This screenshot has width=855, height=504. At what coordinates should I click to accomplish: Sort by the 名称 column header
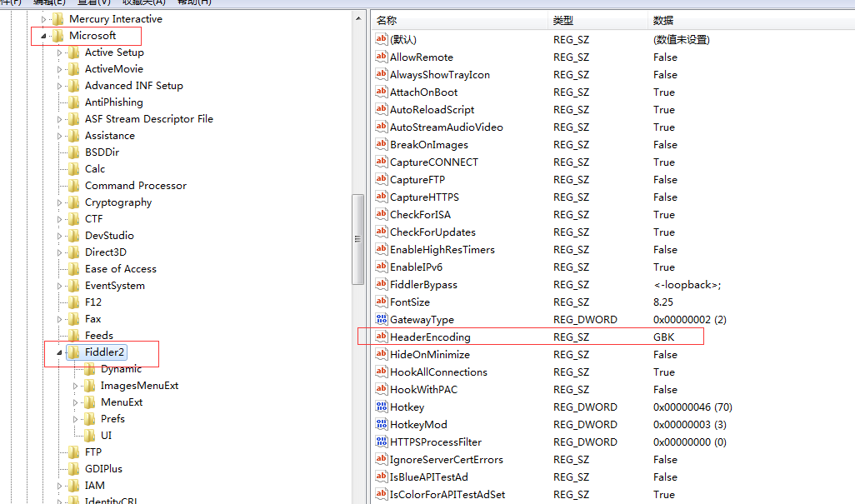[x=460, y=21]
